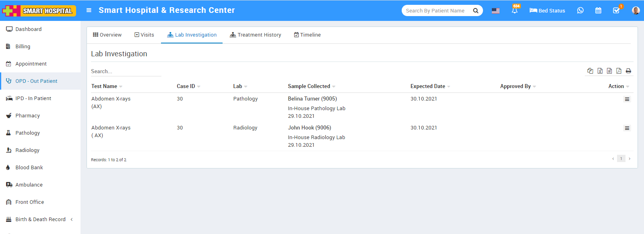The image size is (644, 234).
Task: Click the notifications bell icon
Action: point(514,11)
